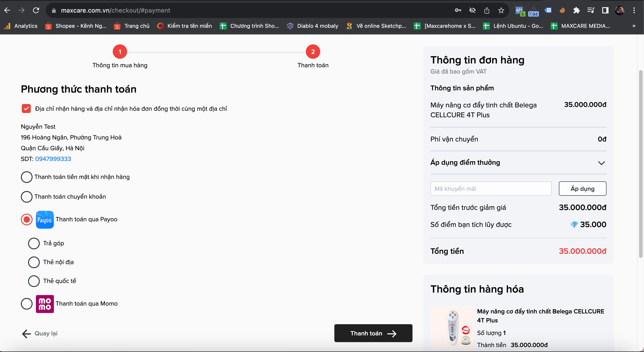
Task: Click the black Thanh toán button
Action: 373,333
